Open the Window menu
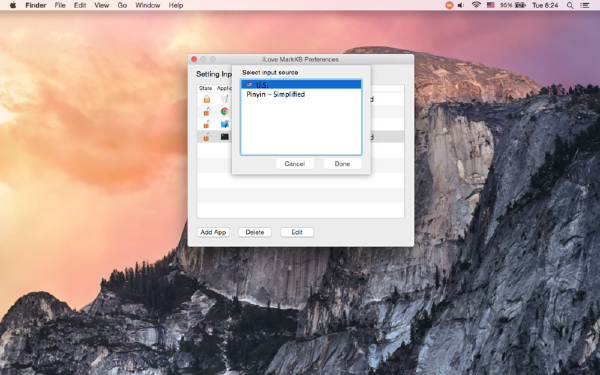The image size is (600, 375). tap(147, 5)
